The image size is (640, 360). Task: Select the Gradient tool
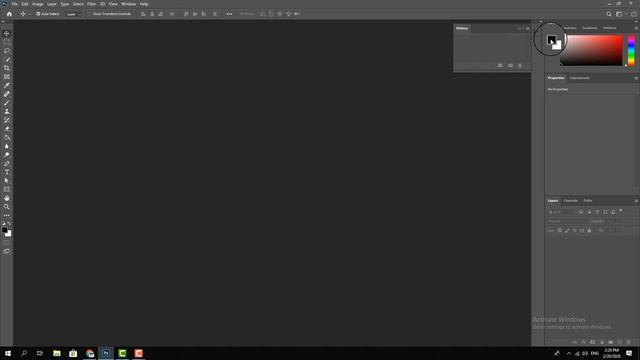coord(7,138)
